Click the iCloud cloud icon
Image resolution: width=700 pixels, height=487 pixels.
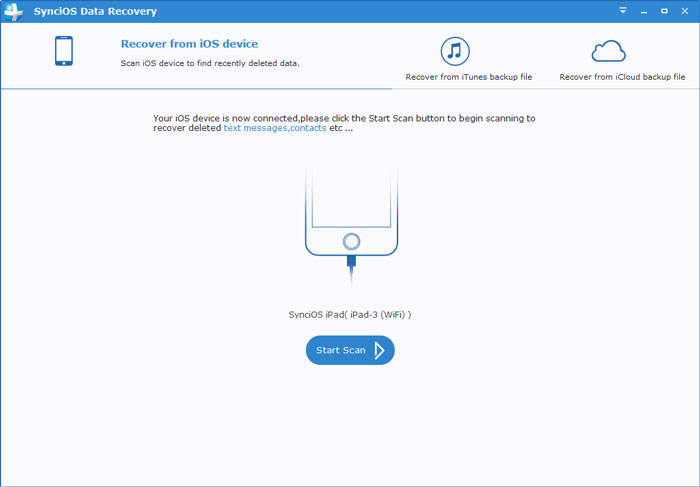coord(608,51)
